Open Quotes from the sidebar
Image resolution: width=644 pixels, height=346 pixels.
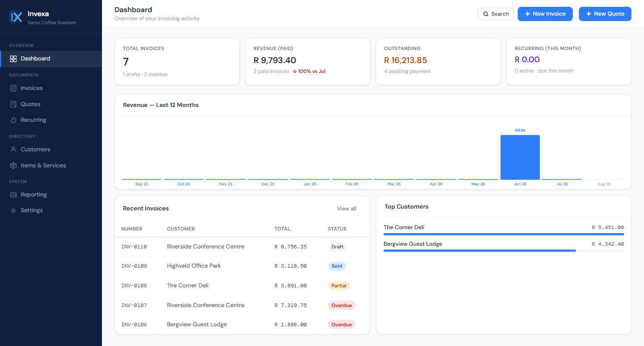click(x=51, y=104)
